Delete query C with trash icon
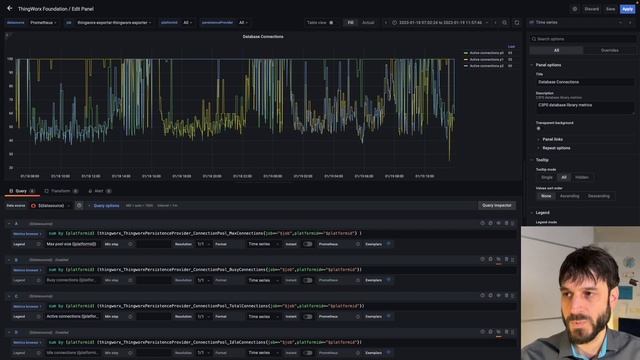 506,296
